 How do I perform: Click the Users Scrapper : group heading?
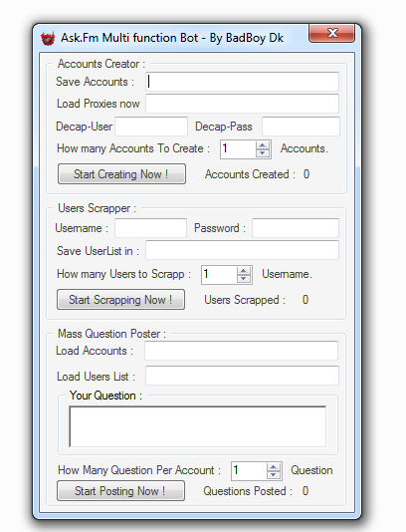point(97,208)
